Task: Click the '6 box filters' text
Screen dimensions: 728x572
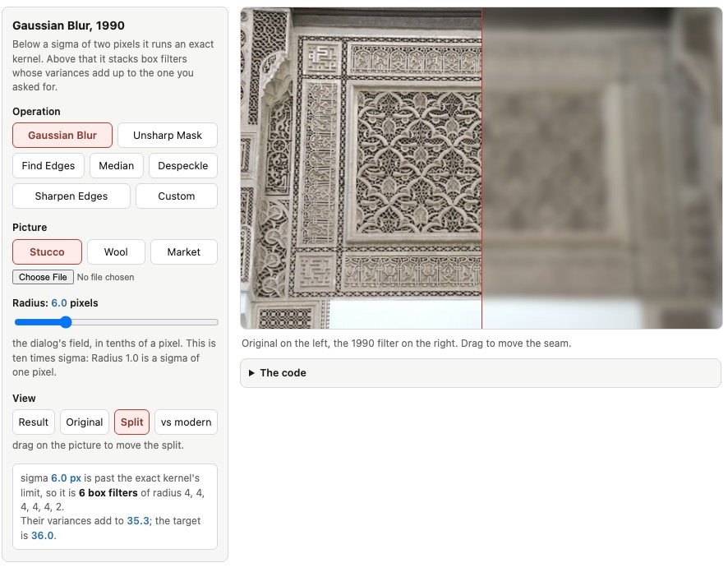Action: [108, 492]
